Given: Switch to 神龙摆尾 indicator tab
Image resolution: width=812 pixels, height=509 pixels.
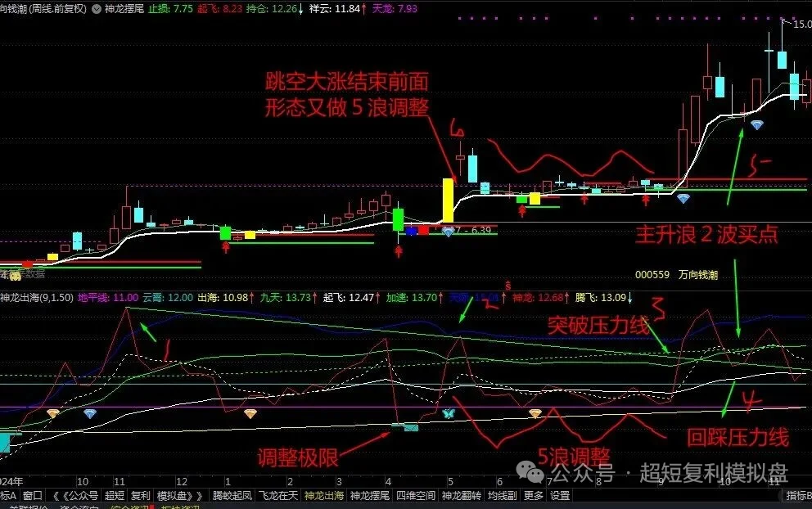Looking at the screenshot, I should tap(370, 496).
